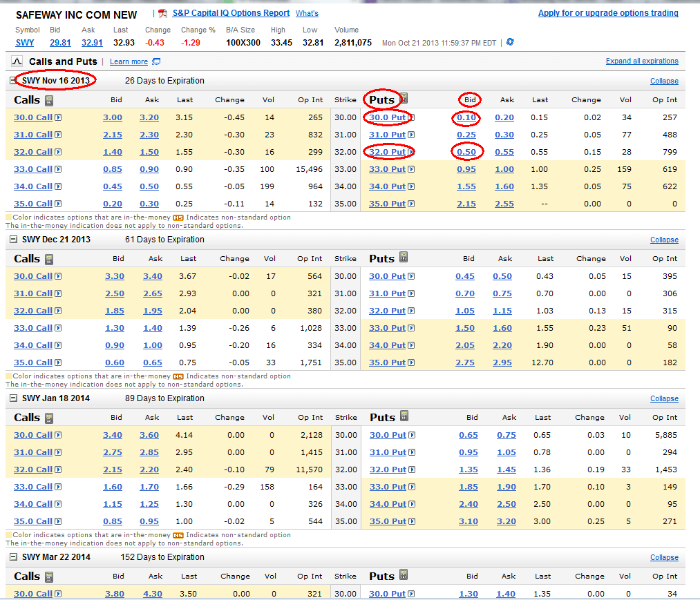This screenshot has height=600, width=700.
Task: Open calculator icon beside Jan 18 Calls
Action: pos(49,418)
